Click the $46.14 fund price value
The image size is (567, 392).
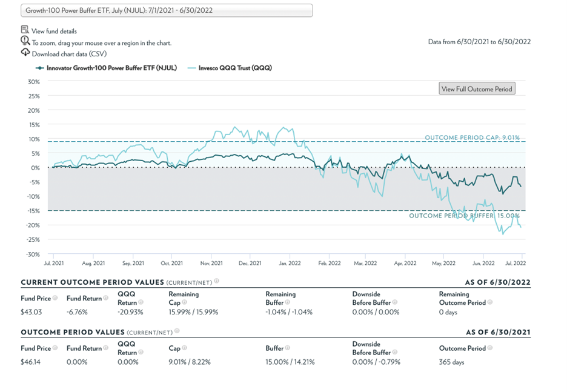pyautogui.click(x=31, y=362)
